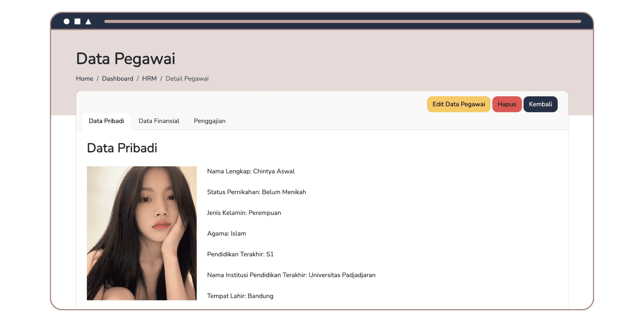The width and height of the screenshot is (644, 322).
Task: Click the browser address bar
Action: tap(342, 22)
